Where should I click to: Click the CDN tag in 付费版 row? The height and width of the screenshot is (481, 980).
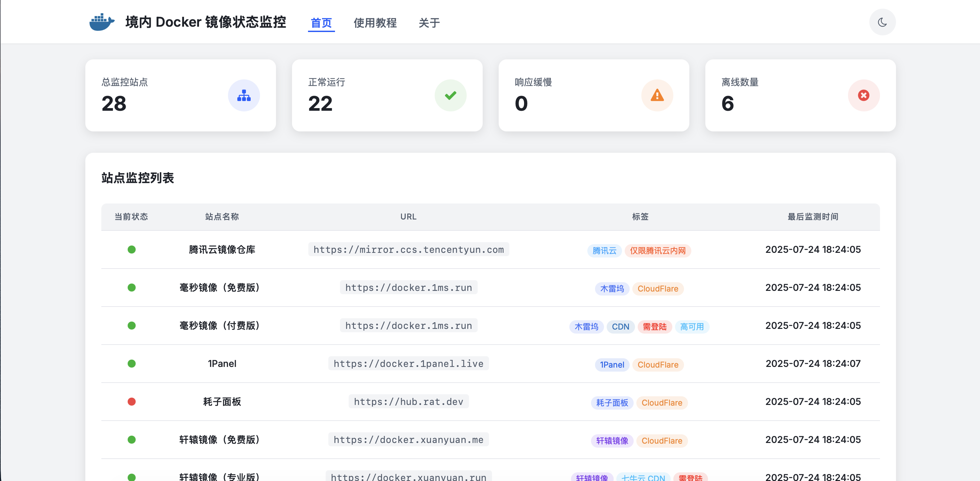click(620, 327)
